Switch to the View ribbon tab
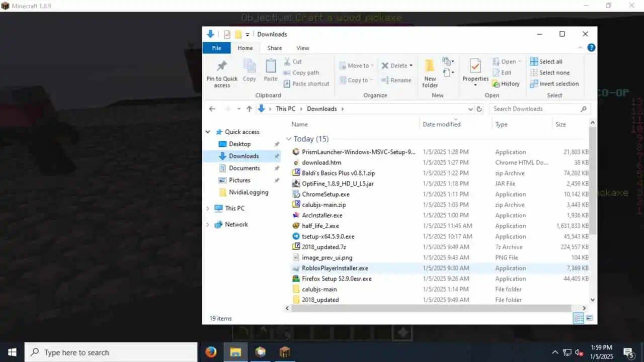 pos(302,48)
